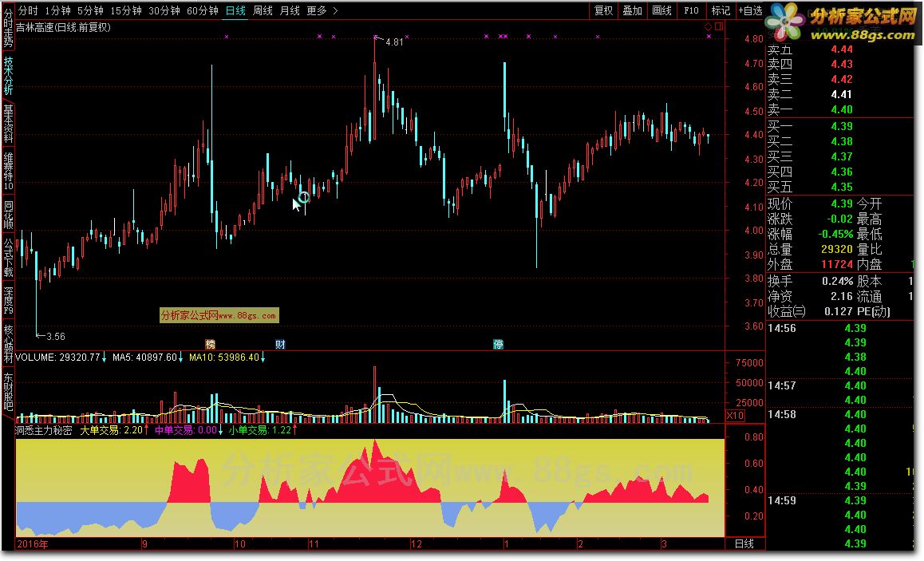Open the 榜 marker on the chart timeline
Screen dimensions: 924x561
(x=211, y=344)
